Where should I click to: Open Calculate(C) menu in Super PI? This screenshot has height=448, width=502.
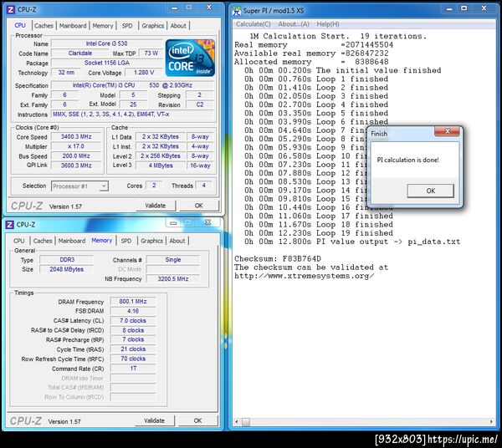(253, 24)
